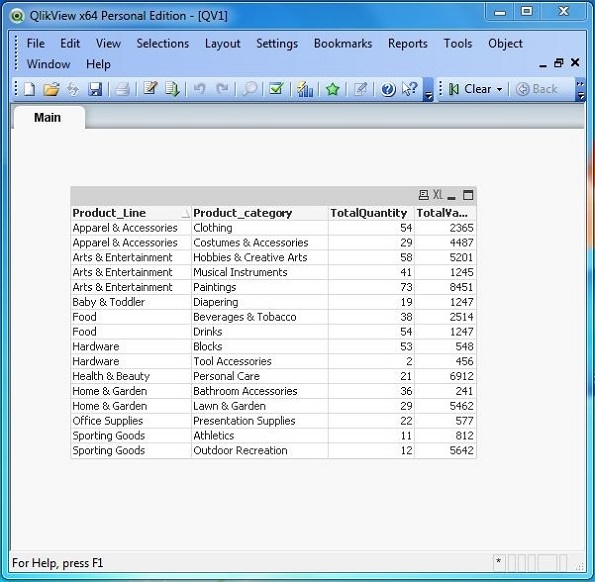Expand the standard toolbar options arrow

(428, 90)
